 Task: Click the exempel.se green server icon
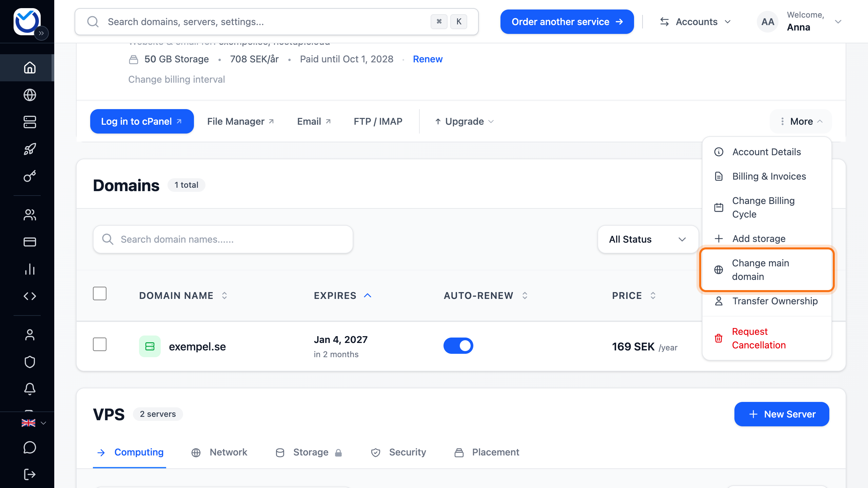(150, 346)
